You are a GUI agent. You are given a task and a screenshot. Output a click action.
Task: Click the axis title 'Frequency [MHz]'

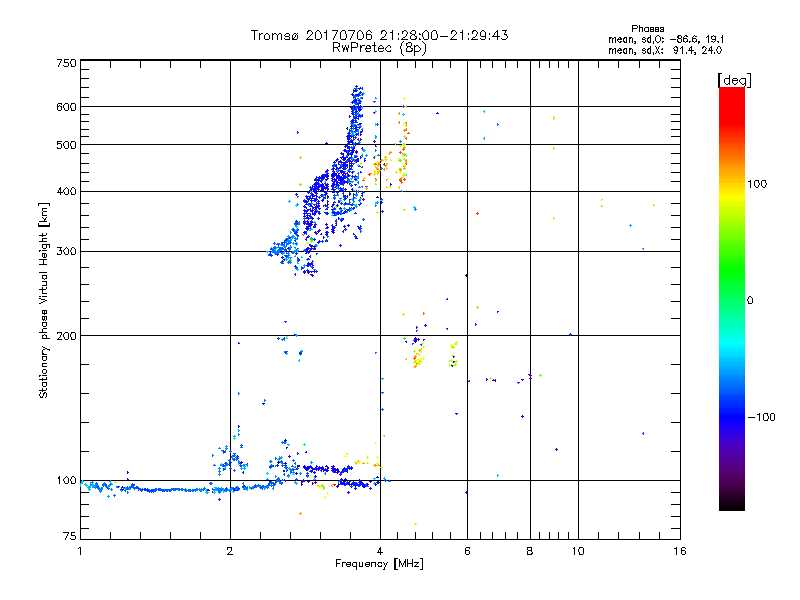(x=379, y=564)
